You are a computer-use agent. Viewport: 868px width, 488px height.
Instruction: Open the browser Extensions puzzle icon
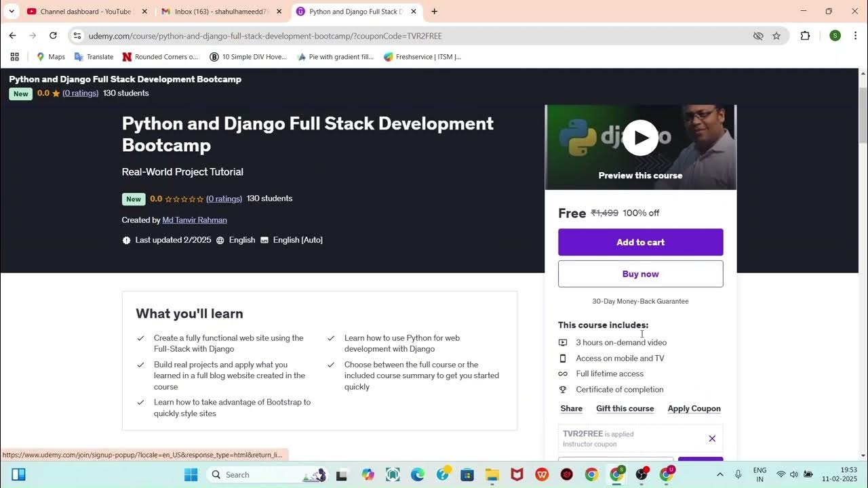(805, 36)
